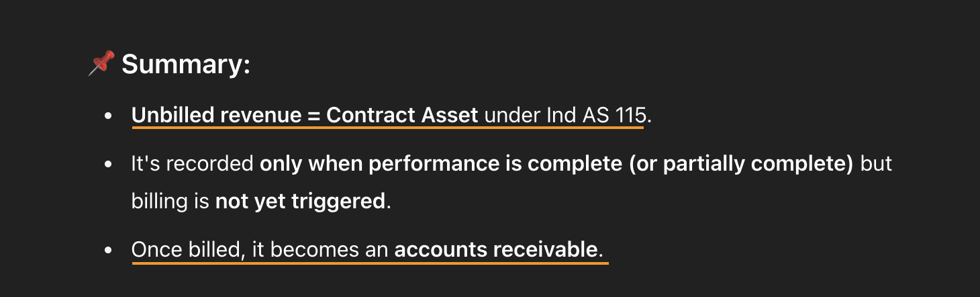980x297 pixels.
Task: Click the word but ending the second bullet line
Action: [x=876, y=164]
